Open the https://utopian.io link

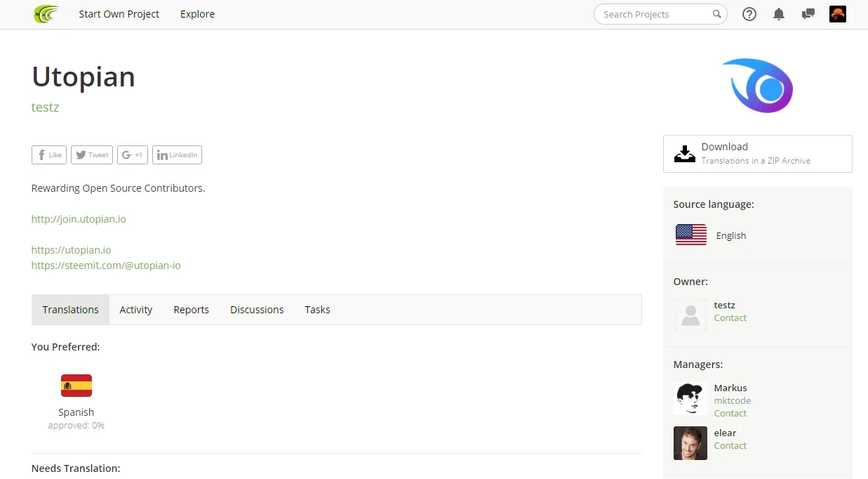[x=71, y=250]
